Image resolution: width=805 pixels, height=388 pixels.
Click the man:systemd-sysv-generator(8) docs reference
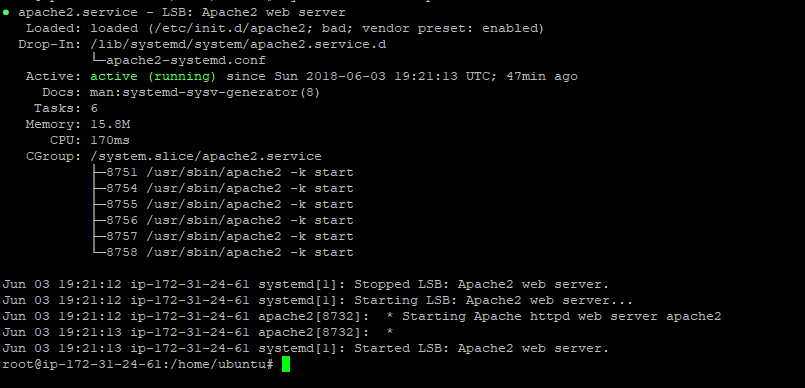tap(205, 92)
